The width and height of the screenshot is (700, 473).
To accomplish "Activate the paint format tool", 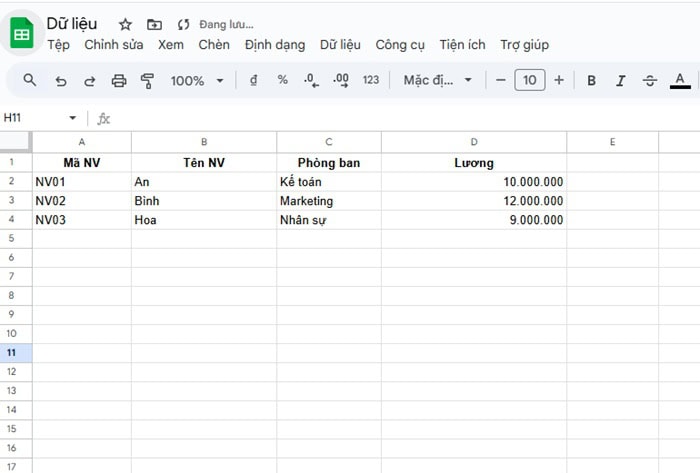I will pyautogui.click(x=148, y=81).
